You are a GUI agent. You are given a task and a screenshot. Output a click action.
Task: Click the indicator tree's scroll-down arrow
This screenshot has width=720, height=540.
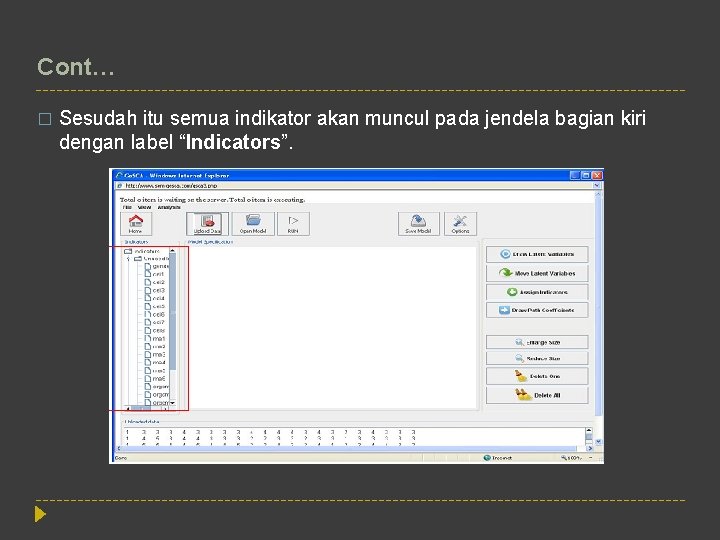click(x=173, y=403)
